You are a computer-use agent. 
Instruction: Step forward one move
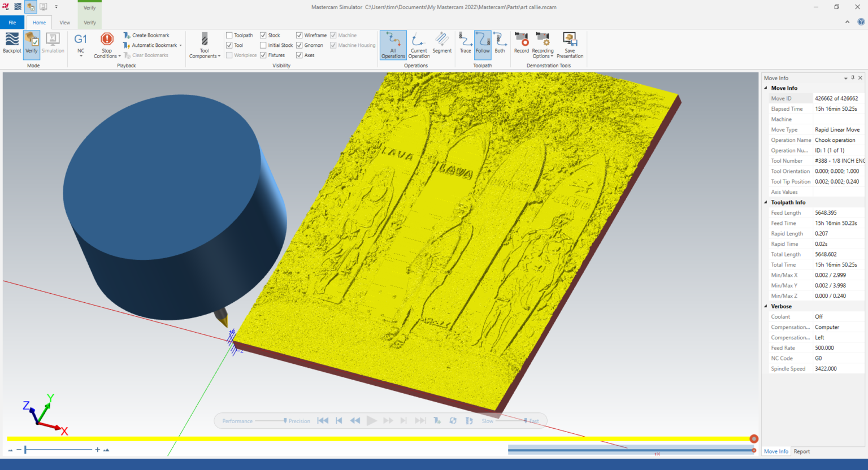tap(403, 421)
